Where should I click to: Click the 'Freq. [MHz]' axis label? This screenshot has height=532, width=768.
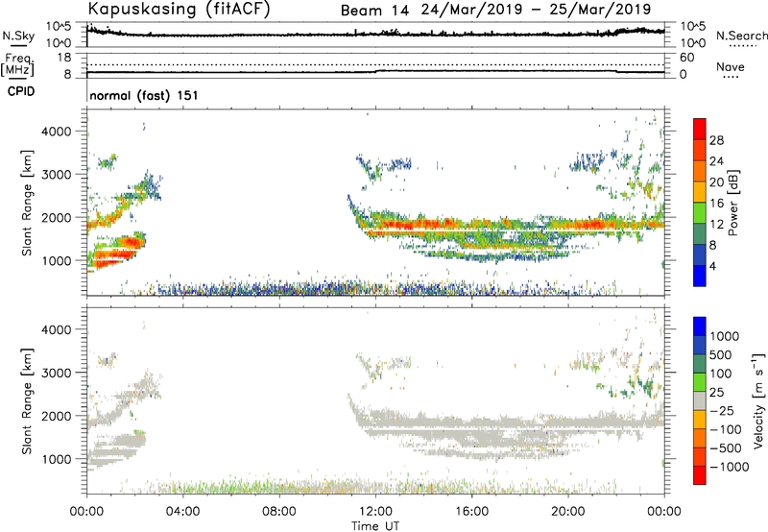click(17, 64)
